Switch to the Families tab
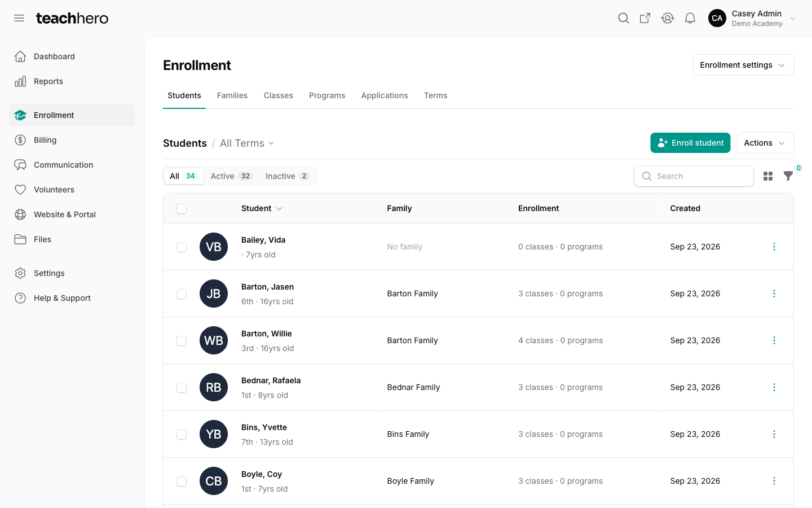812x508 pixels. point(232,95)
